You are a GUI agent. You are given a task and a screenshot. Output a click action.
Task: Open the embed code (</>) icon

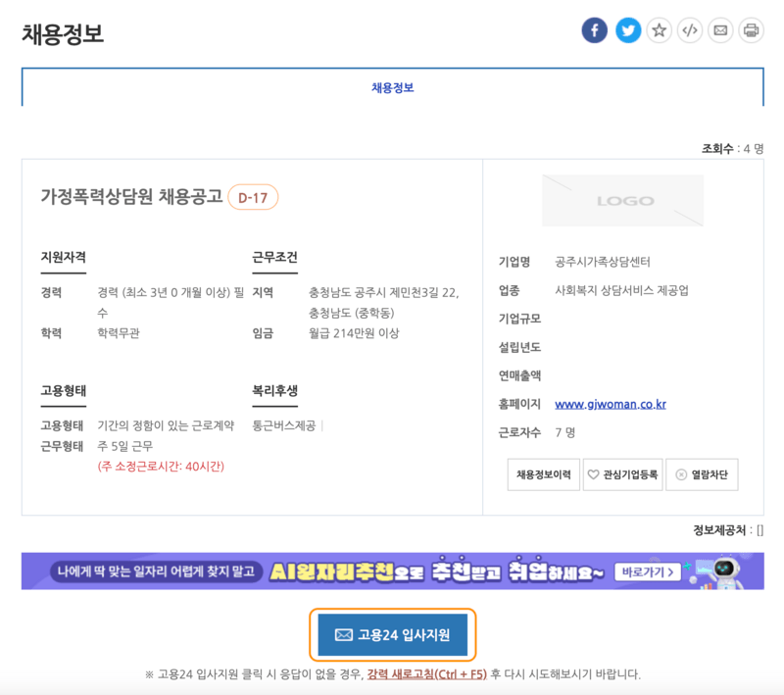pos(690,30)
